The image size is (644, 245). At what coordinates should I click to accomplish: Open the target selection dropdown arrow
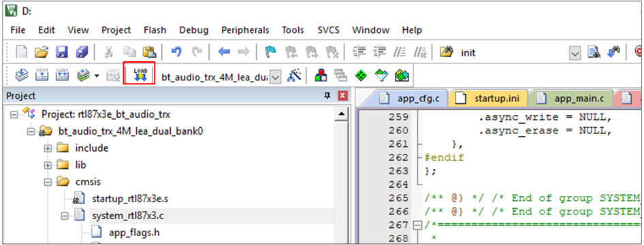pos(276,76)
